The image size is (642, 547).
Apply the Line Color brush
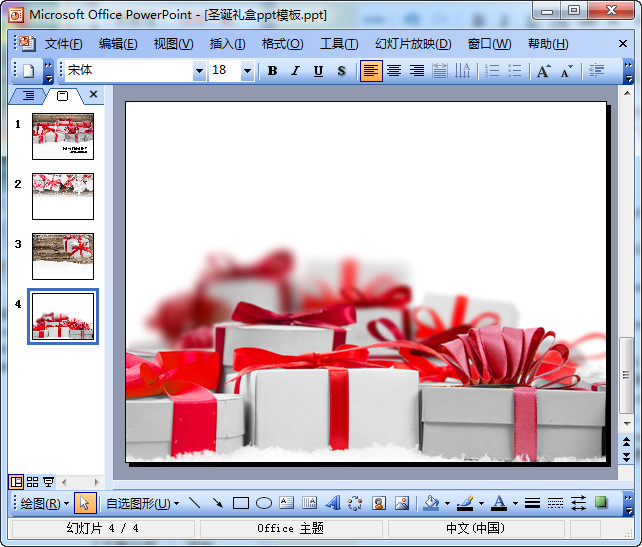(465, 503)
